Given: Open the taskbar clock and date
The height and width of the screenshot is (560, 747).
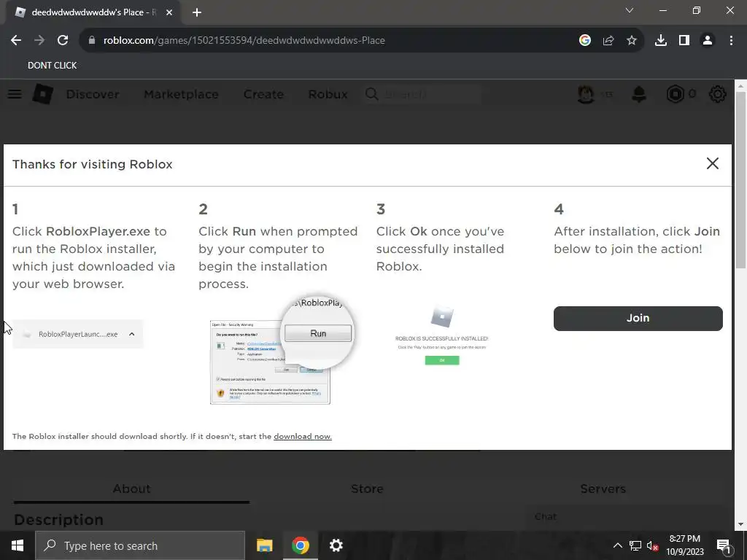Looking at the screenshot, I should [x=684, y=545].
